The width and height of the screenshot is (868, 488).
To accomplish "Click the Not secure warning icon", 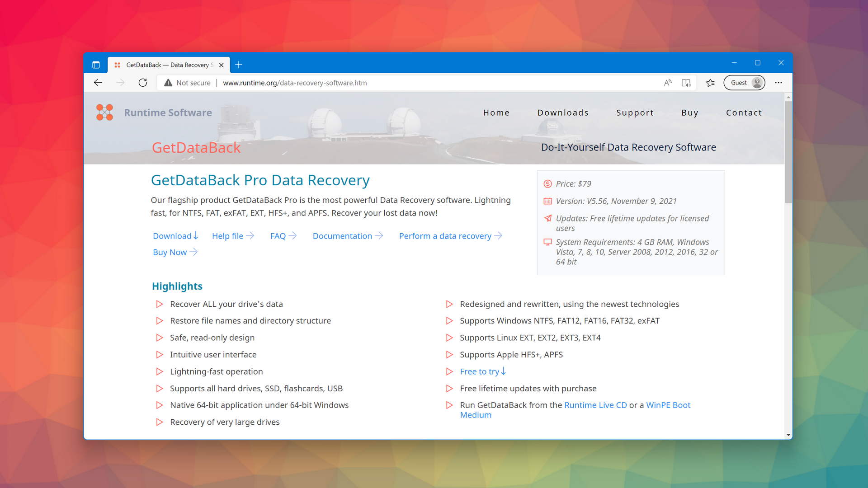I will coord(168,83).
